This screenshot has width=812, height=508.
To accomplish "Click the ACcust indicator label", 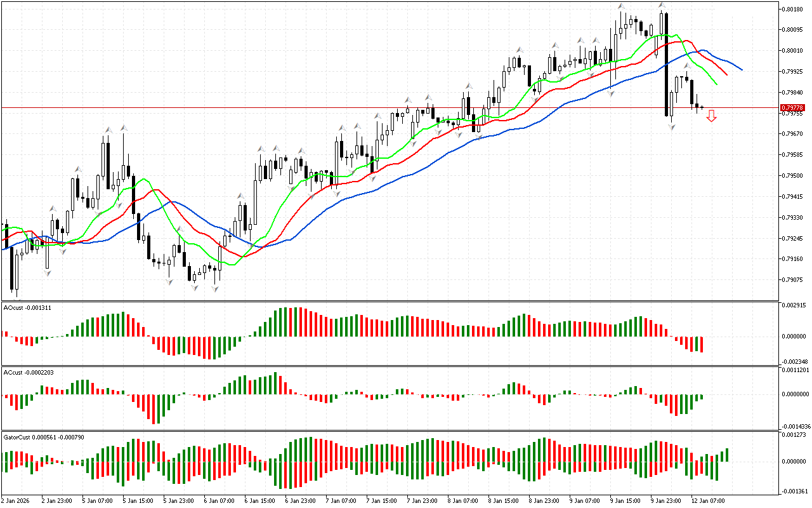I will (x=28, y=372).
